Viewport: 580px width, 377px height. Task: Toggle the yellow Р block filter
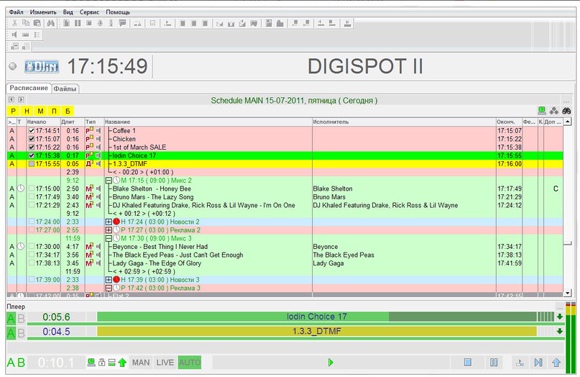coord(13,111)
